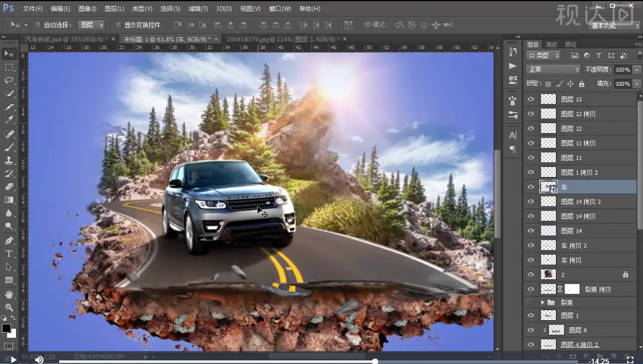
Task: Select the Pen tool
Action: tap(9, 240)
